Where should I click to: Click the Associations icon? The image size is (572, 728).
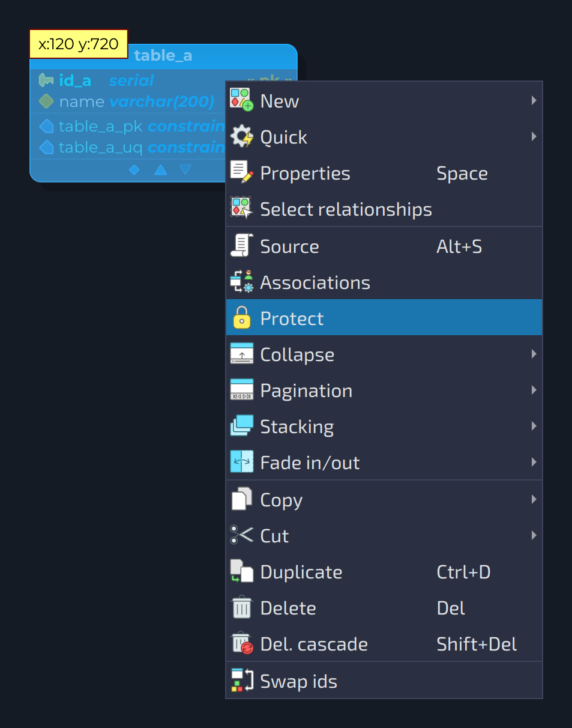[242, 282]
